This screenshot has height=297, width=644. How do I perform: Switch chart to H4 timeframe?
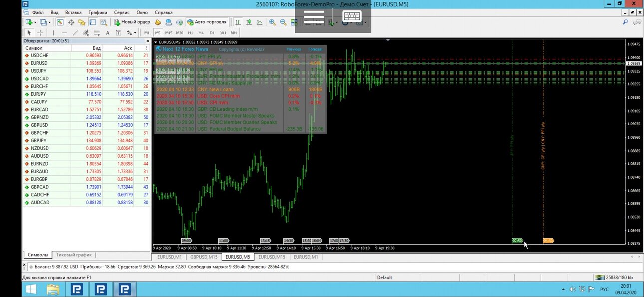pos(201,32)
